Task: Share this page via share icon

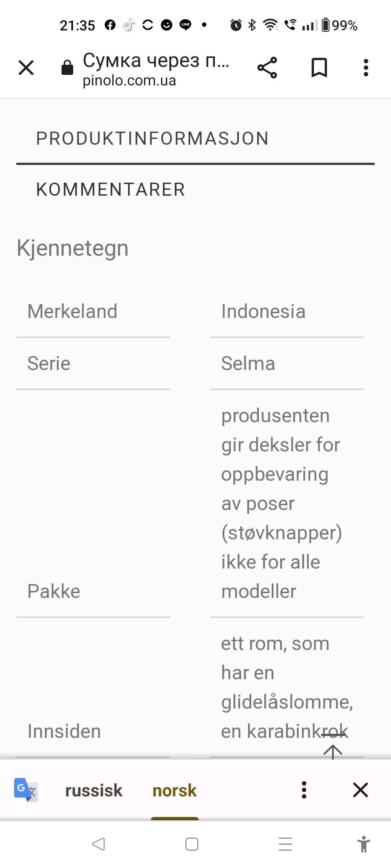Action: pos(267,68)
